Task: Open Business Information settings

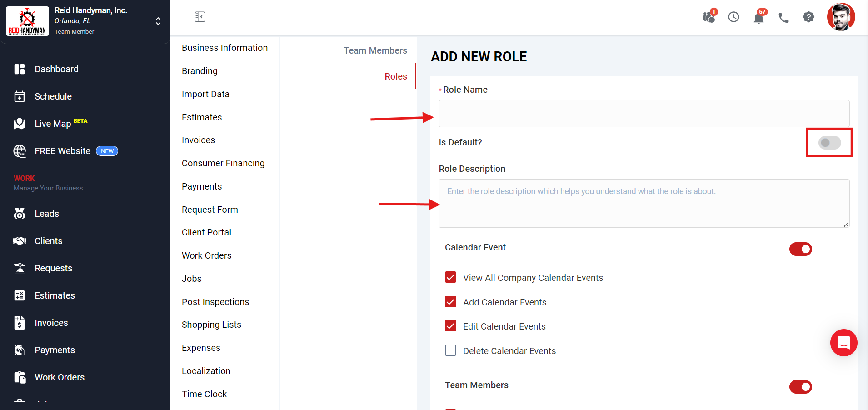Action: 224,48
